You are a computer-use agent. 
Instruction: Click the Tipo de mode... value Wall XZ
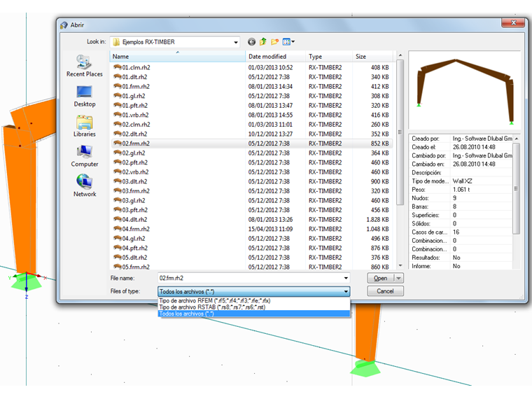pos(462,181)
